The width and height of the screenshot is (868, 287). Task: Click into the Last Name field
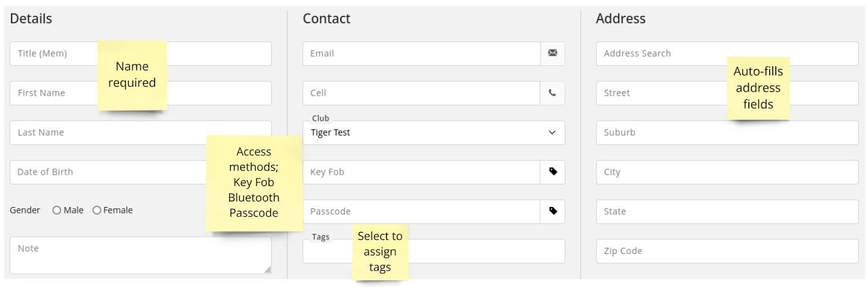coord(140,133)
